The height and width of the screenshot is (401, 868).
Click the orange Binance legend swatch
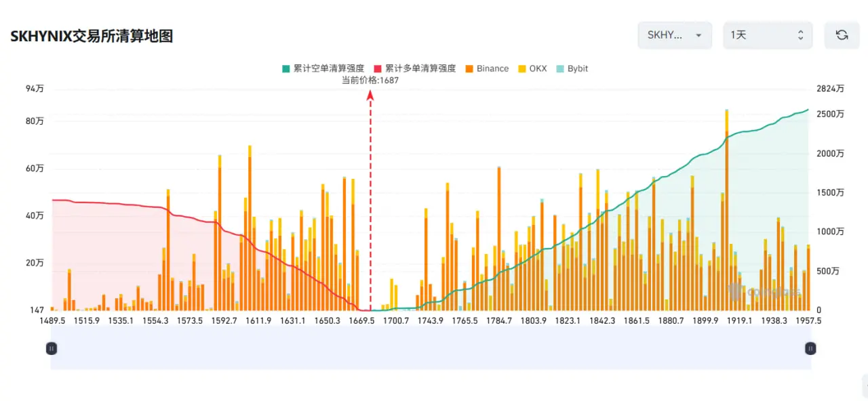[x=469, y=68]
